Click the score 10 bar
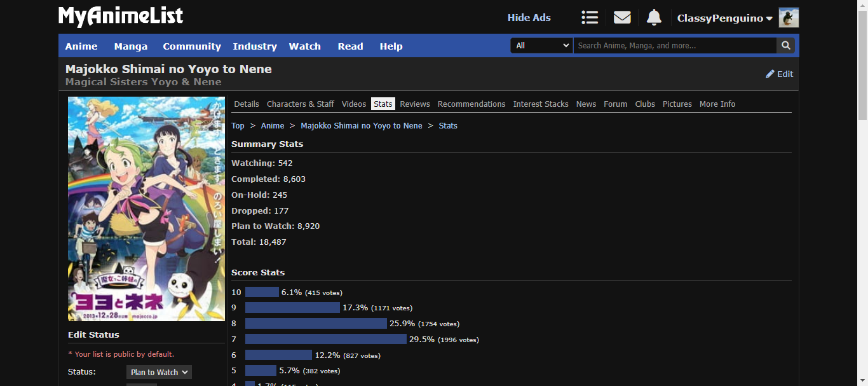This screenshot has height=386, width=868. coord(262,293)
